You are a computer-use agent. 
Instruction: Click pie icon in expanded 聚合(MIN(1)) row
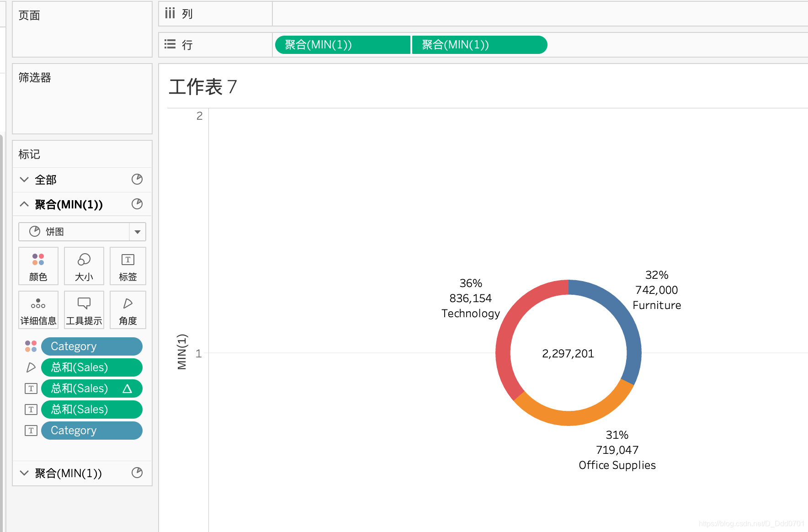click(137, 204)
